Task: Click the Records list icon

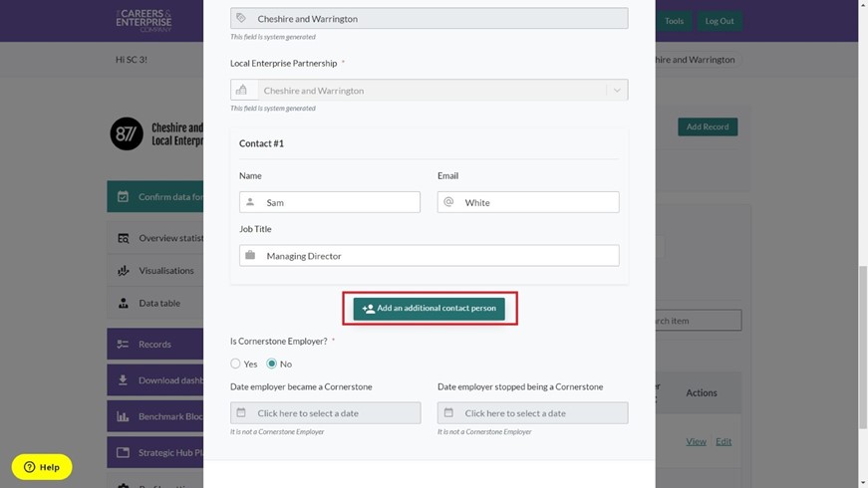Action: pyautogui.click(x=124, y=345)
